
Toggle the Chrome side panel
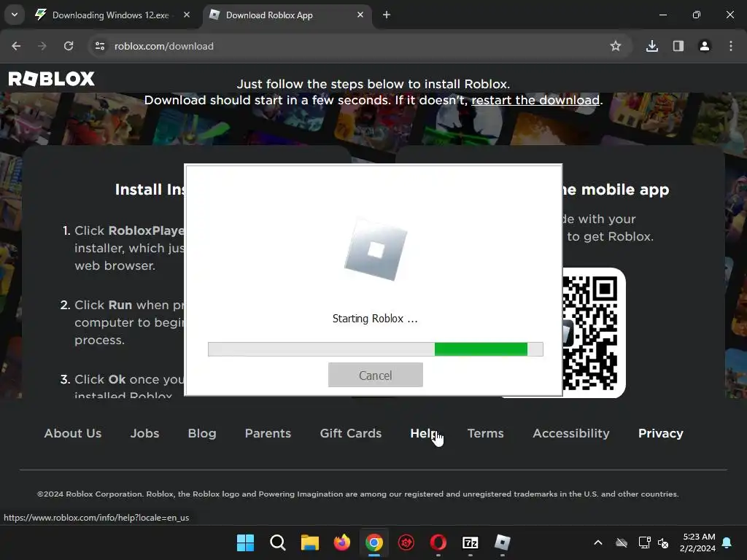pyautogui.click(x=678, y=46)
